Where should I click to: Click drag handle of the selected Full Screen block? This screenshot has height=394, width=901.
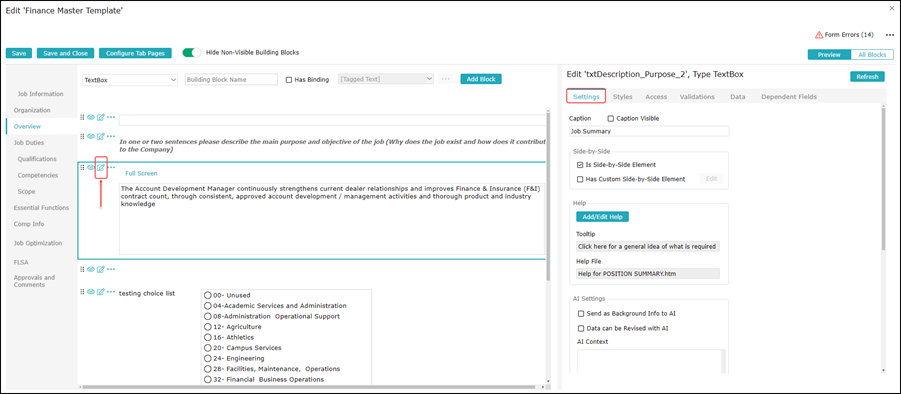(82, 167)
